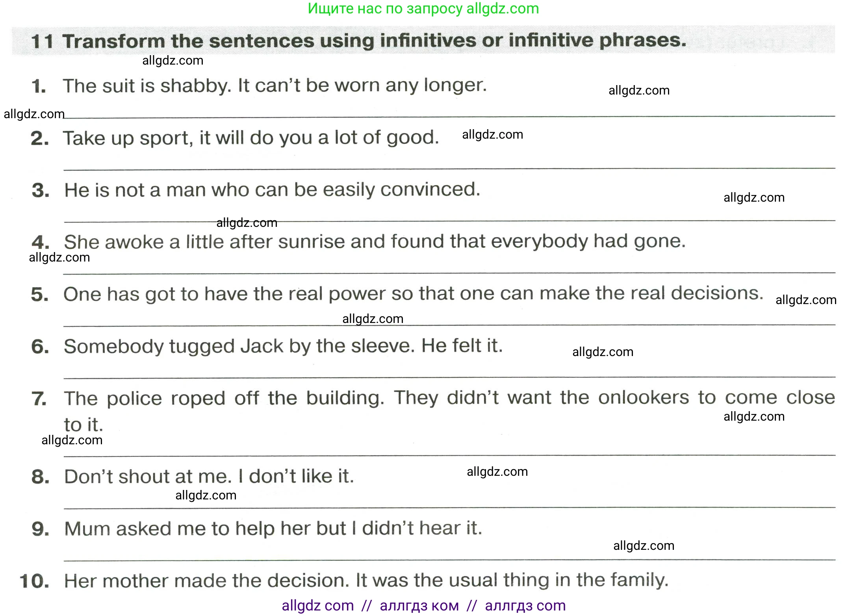Select sentence "Take up sport, it will do"
Viewport: 848px width, 616px height.
pos(251,138)
